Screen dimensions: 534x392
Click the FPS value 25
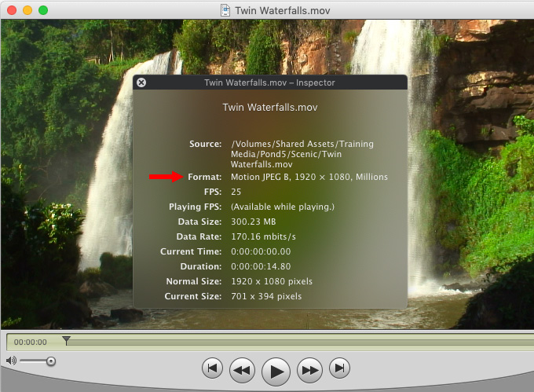click(236, 192)
